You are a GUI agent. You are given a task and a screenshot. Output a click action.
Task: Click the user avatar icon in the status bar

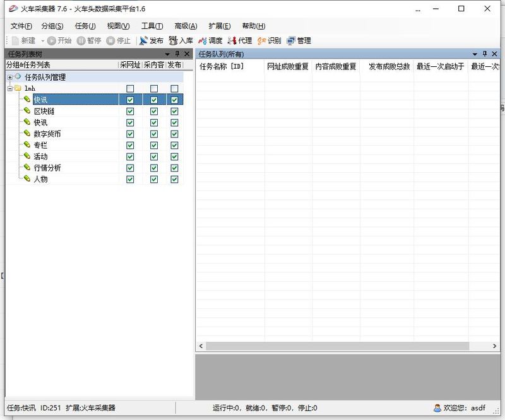pyautogui.click(x=437, y=408)
